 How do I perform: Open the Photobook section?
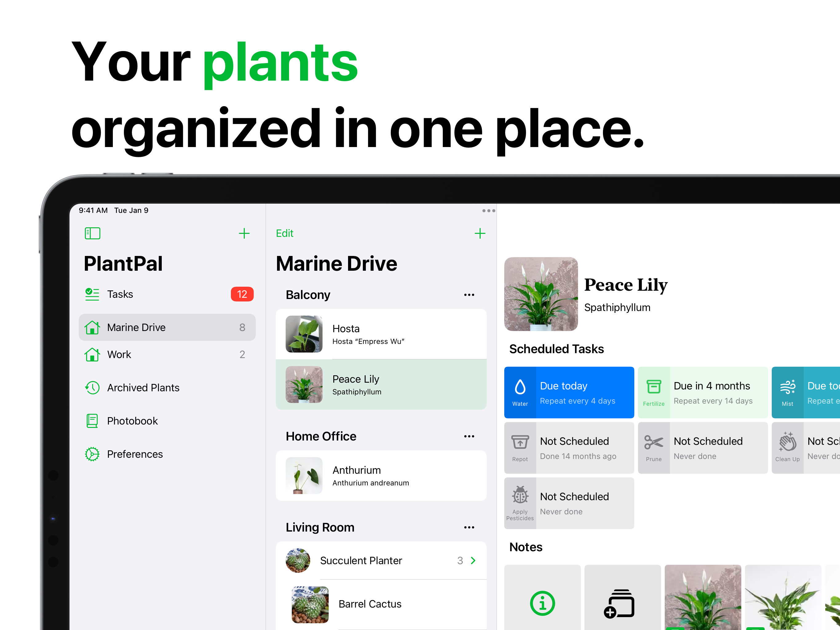(x=132, y=421)
